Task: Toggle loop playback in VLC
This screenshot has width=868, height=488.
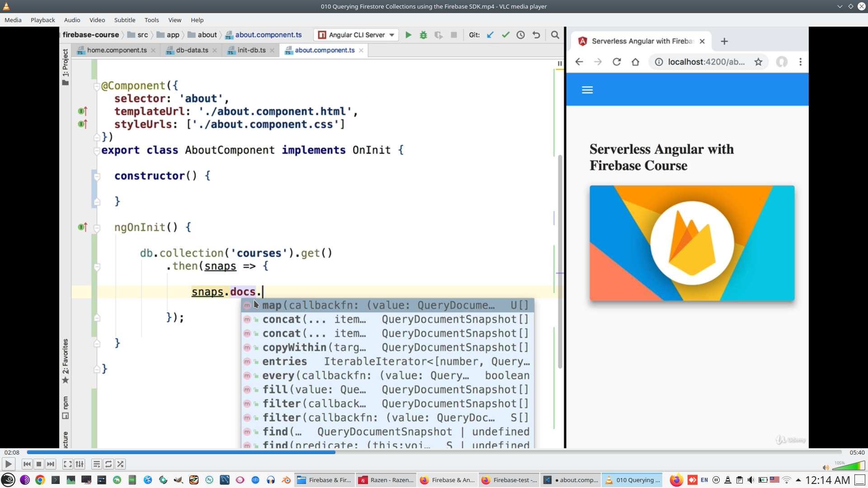Action: click(x=108, y=464)
